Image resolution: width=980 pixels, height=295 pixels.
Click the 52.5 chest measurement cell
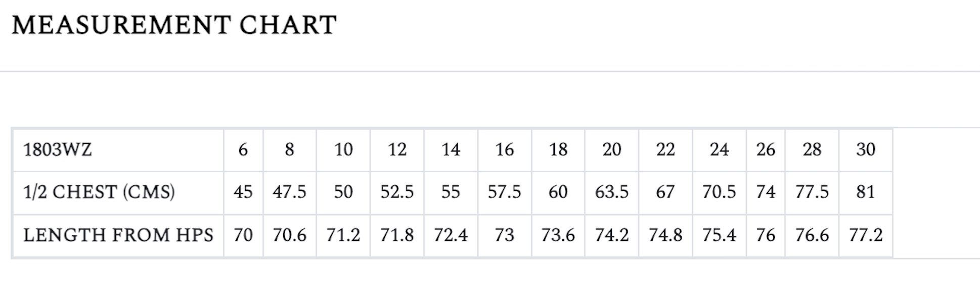(397, 192)
